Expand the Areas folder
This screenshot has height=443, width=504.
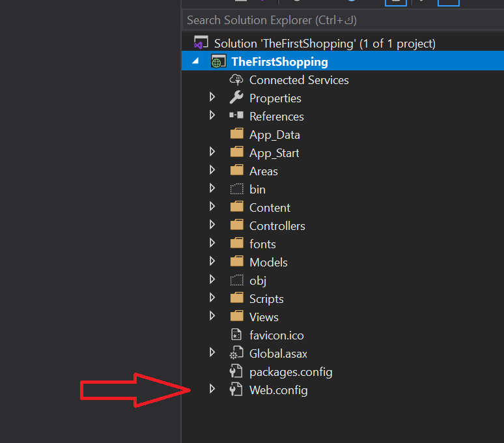click(212, 170)
